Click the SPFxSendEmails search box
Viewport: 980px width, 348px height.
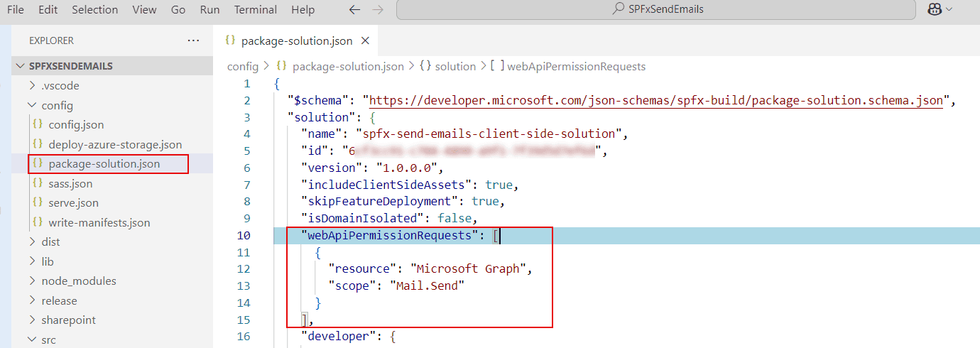click(x=656, y=10)
